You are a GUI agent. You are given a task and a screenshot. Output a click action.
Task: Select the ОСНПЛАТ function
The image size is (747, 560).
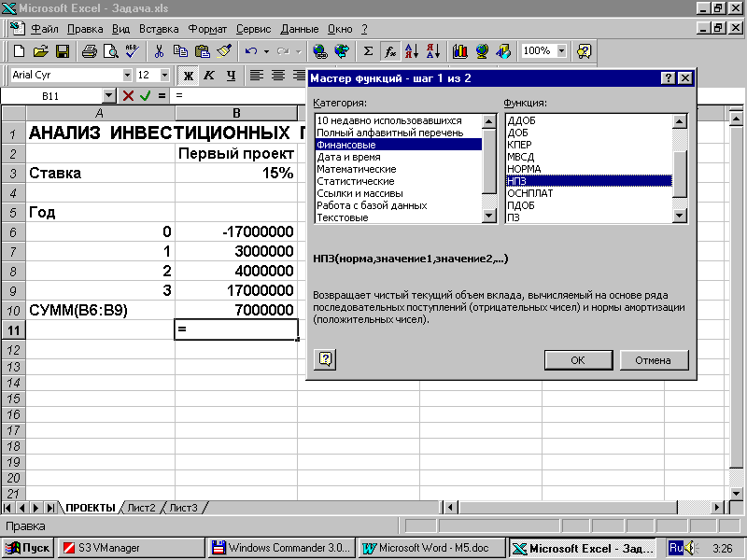[589, 193]
